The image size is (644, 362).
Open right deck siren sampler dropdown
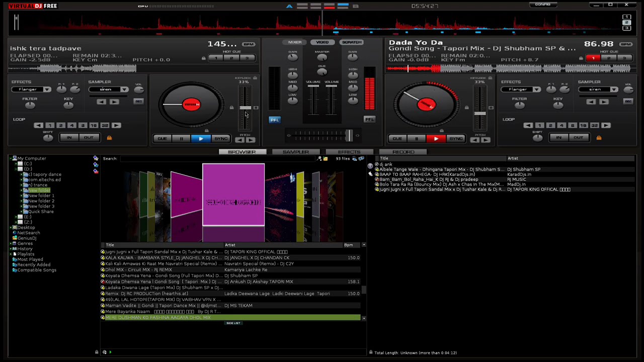click(x=614, y=89)
